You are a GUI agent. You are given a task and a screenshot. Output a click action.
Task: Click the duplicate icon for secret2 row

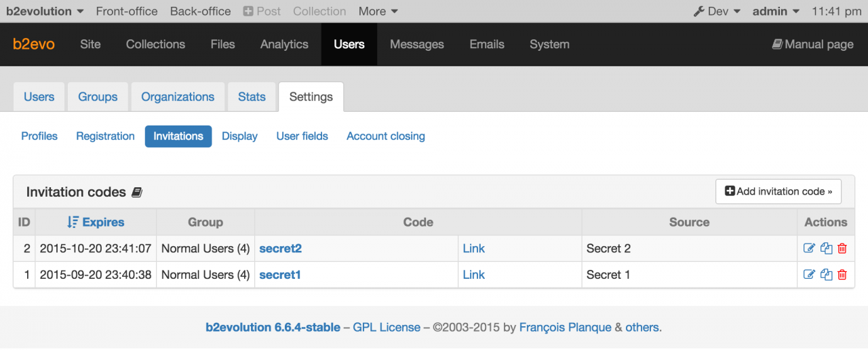point(826,248)
